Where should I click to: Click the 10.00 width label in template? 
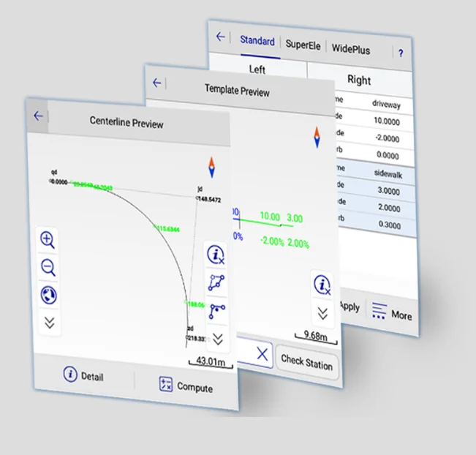tap(270, 217)
